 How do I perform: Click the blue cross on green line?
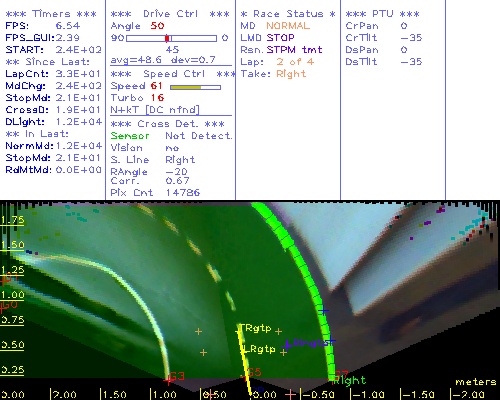pyautogui.click(x=323, y=311)
